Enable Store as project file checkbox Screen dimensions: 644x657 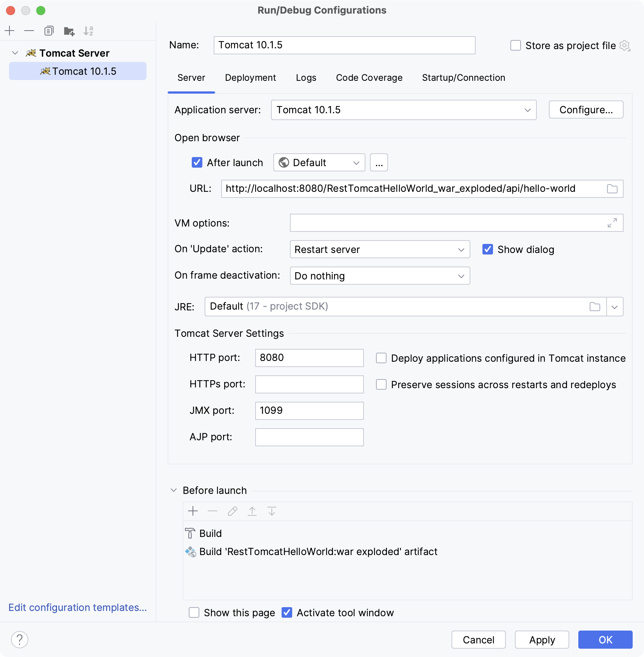516,46
